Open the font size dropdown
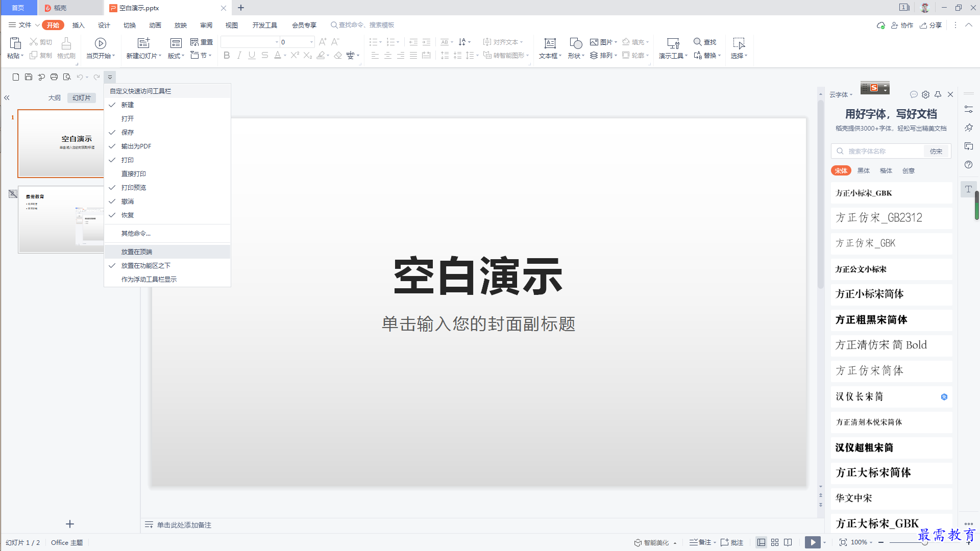The width and height of the screenshot is (980, 551). click(x=311, y=42)
